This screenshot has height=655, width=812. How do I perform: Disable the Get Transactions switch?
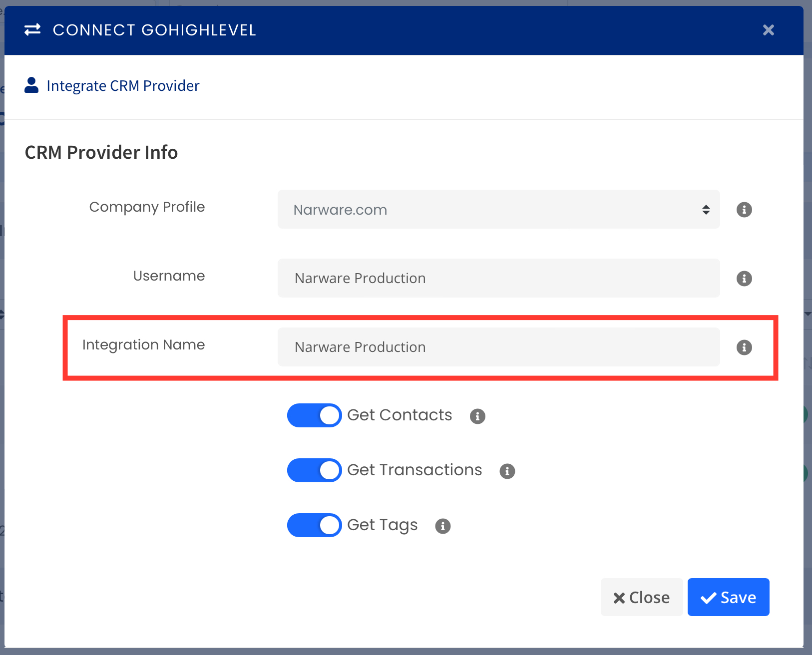pyautogui.click(x=314, y=470)
